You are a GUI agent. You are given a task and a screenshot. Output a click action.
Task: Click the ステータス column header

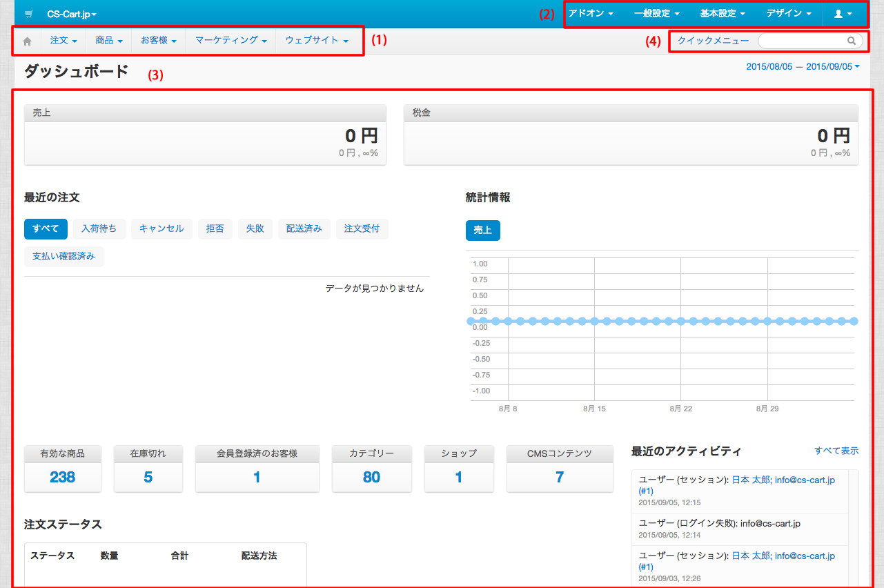52,556
